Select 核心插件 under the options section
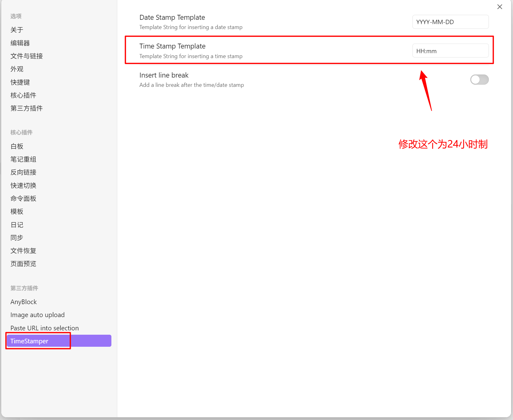 point(23,95)
